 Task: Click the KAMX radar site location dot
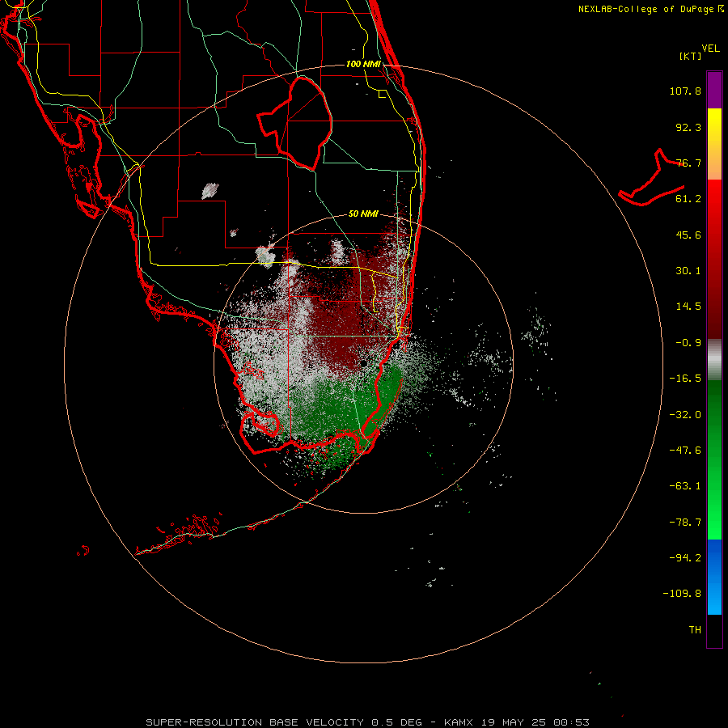point(365,363)
